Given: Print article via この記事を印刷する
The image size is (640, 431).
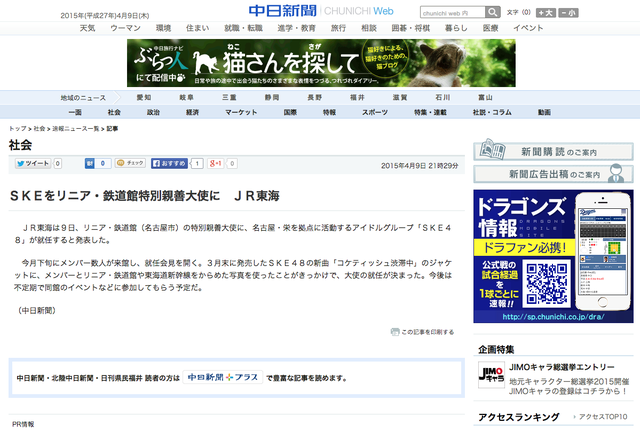Looking at the screenshot, I should [422, 332].
